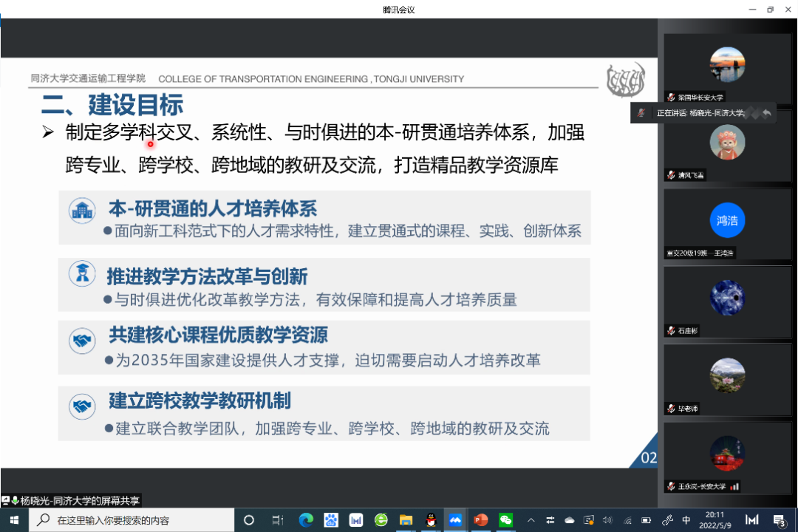This screenshot has height=532, width=798.
Task: Click the Tencent Meeting taskbar icon
Action: 455,520
